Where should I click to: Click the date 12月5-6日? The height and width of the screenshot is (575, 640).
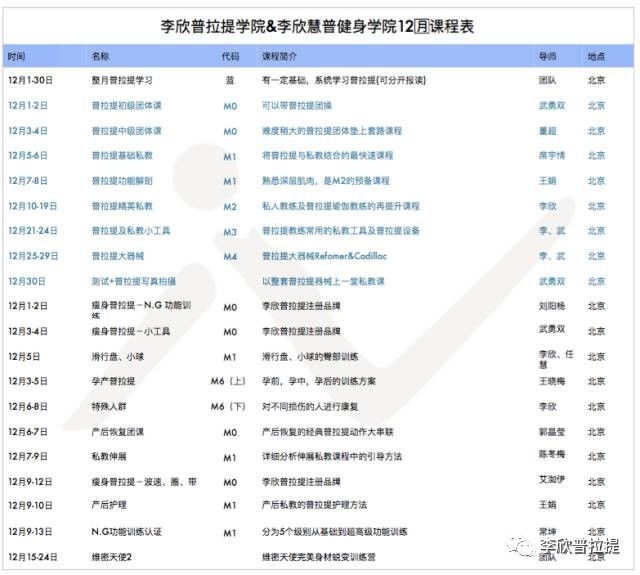pos(28,155)
